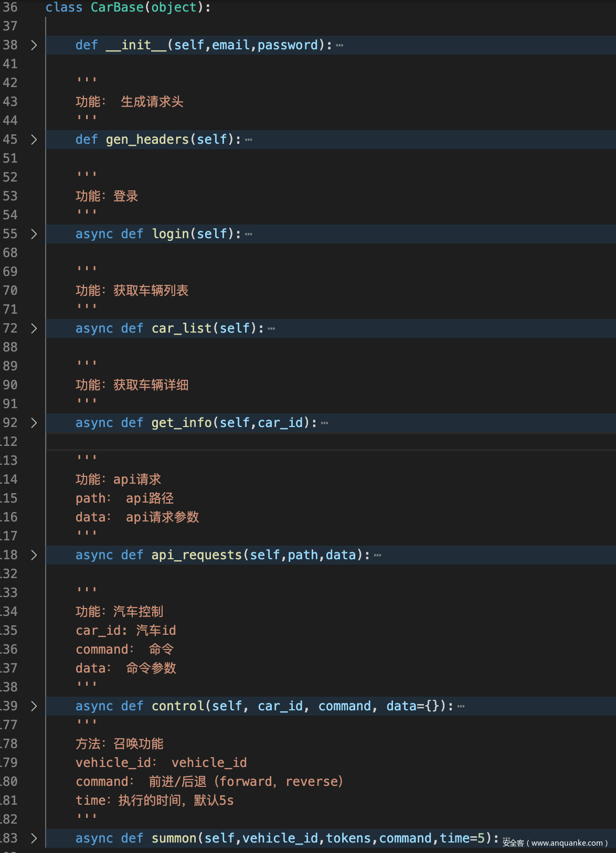Screen dimensions: 616x853
Task: Click the ellipsis icon after login(self):
Action: 249,234
